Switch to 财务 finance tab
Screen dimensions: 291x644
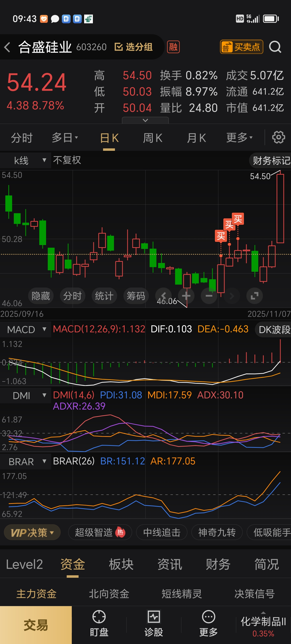[218, 565]
